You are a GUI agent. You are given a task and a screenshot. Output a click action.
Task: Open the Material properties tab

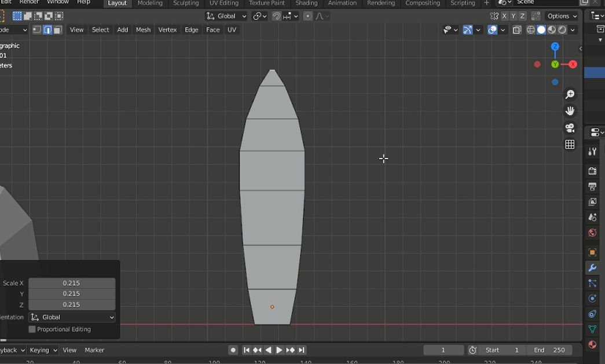pyautogui.click(x=592, y=344)
